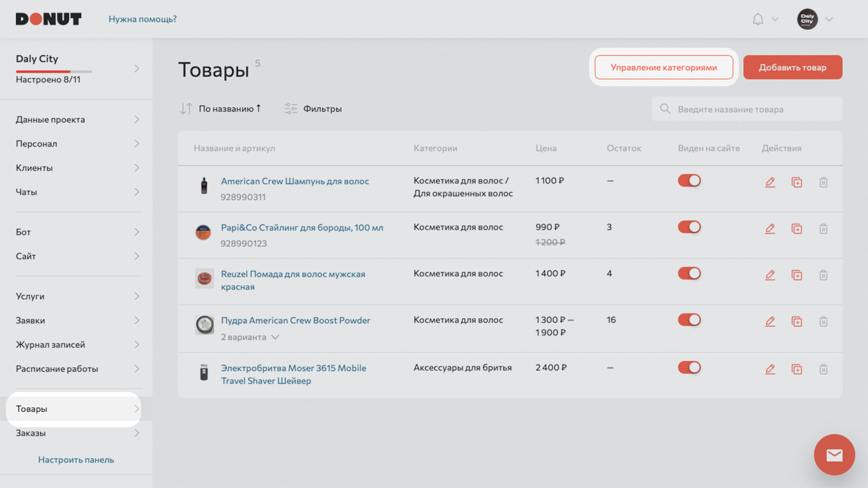Open dropdown arrow next to profile avatar

click(829, 20)
